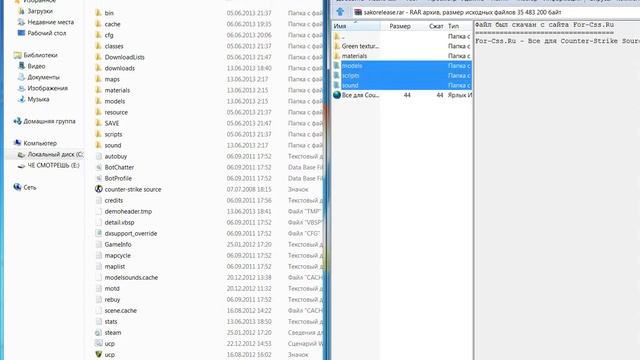This screenshot has width=640, height=360.
Task: Select the motd file
Action: [112, 289]
